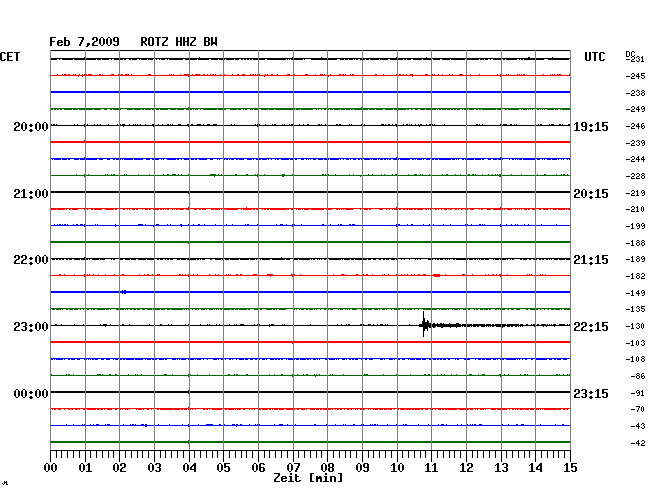The height and width of the screenshot is (494, 650).
Task: Click the "22:00" CET time label
Action: pyautogui.click(x=31, y=260)
